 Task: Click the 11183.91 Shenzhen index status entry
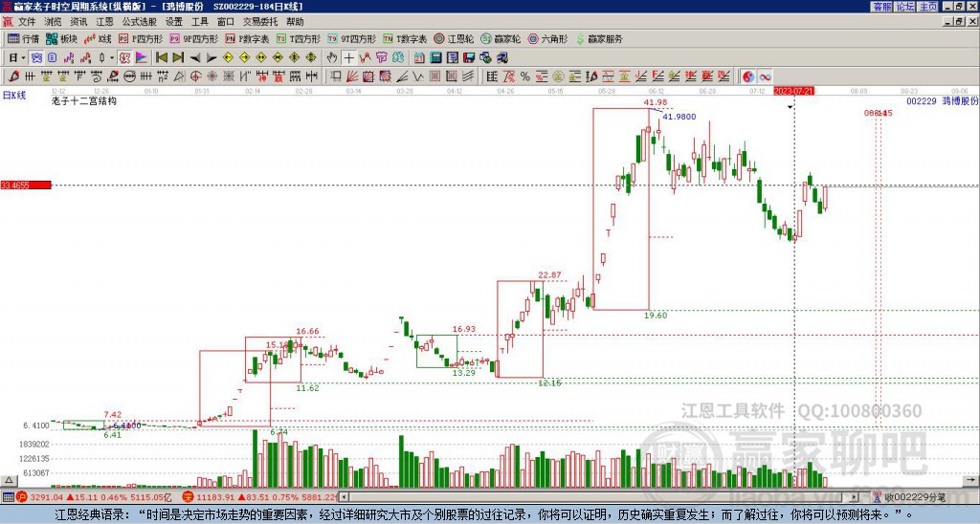click(259, 497)
